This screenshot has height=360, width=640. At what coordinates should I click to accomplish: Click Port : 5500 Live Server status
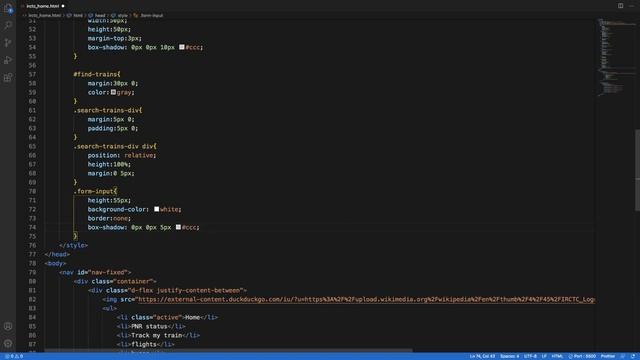click(x=582, y=356)
